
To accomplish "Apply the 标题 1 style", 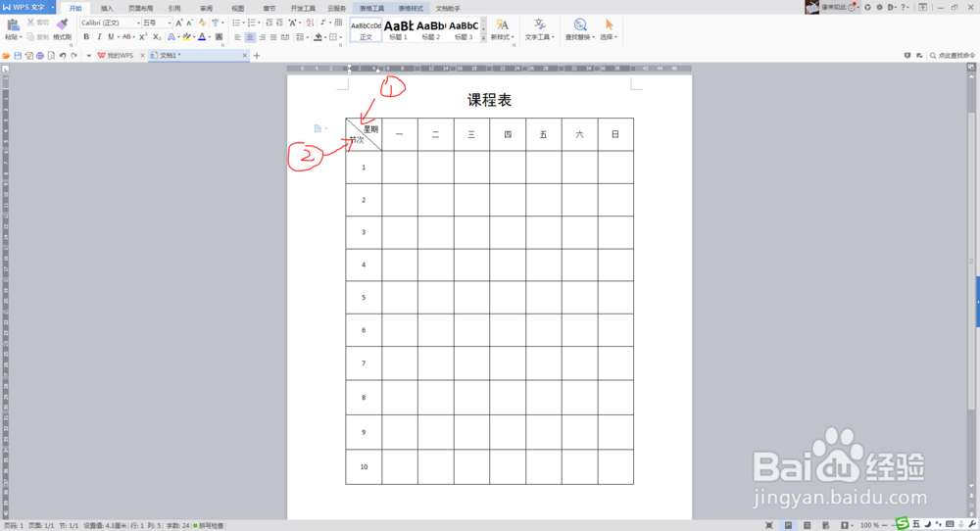I will pos(398,30).
